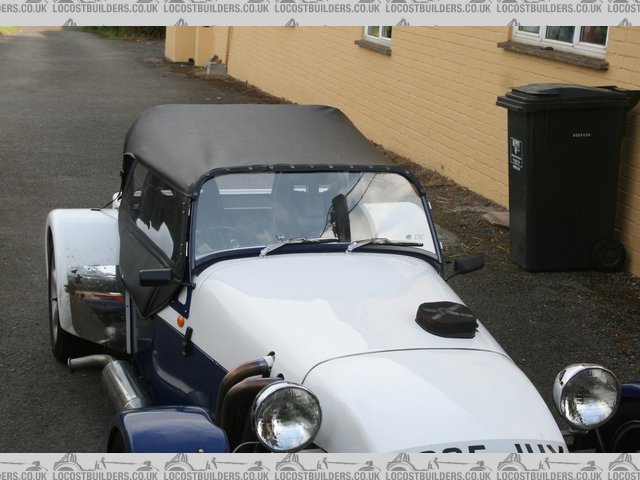This screenshot has width=640, height=480.
Task: Click the white sticker on the bin
Action: click(516, 153)
